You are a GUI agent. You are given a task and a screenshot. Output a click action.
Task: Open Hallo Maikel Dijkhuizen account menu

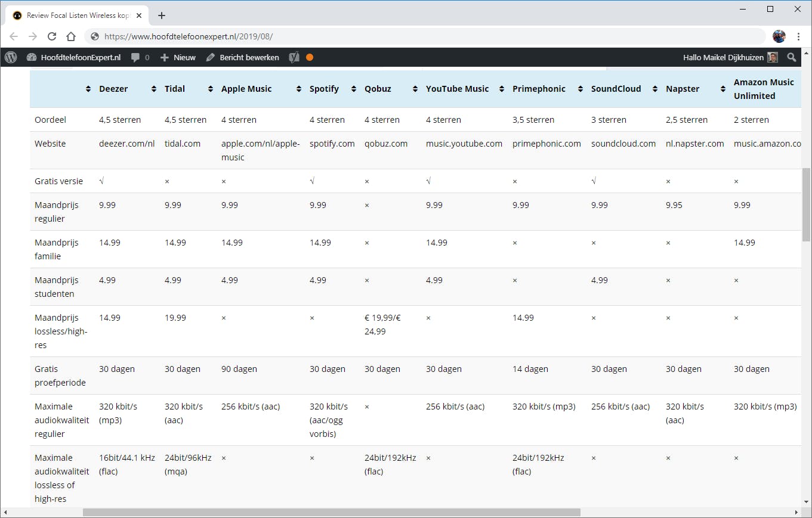(x=730, y=57)
